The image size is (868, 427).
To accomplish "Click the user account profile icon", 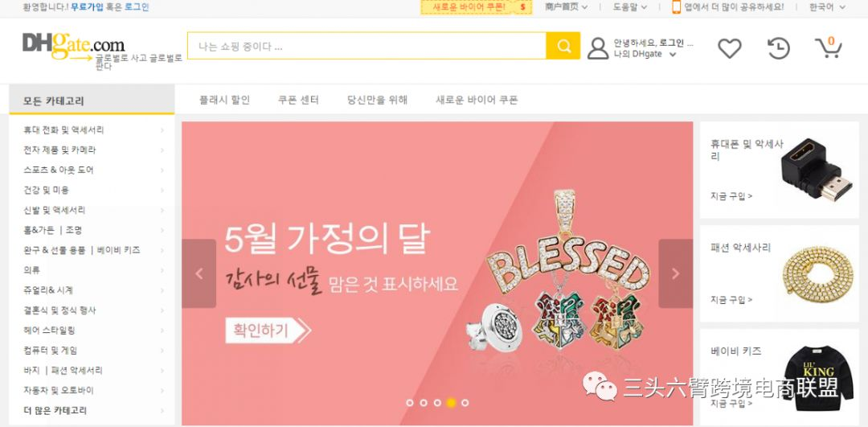I will pos(598,48).
